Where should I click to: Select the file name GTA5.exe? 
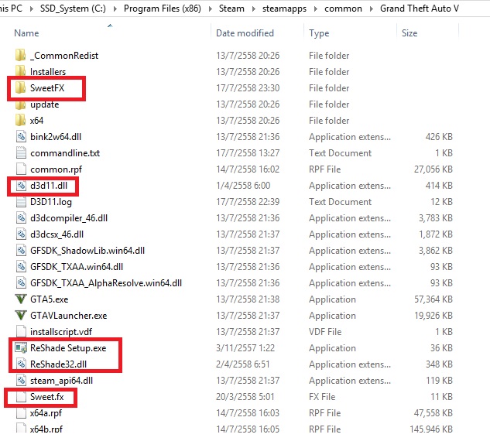pyautogui.click(x=49, y=299)
